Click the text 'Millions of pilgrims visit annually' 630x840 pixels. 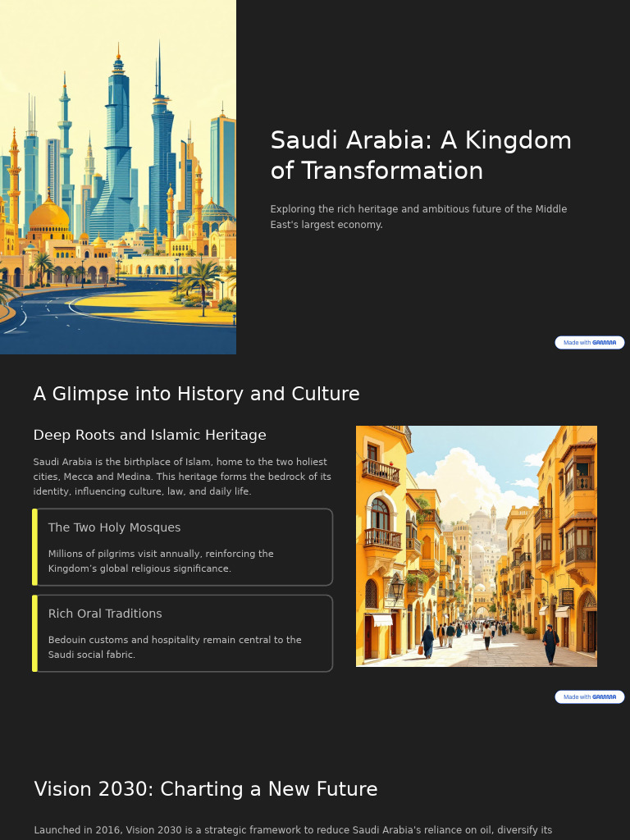pyautogui.click(x=123, y=554)
